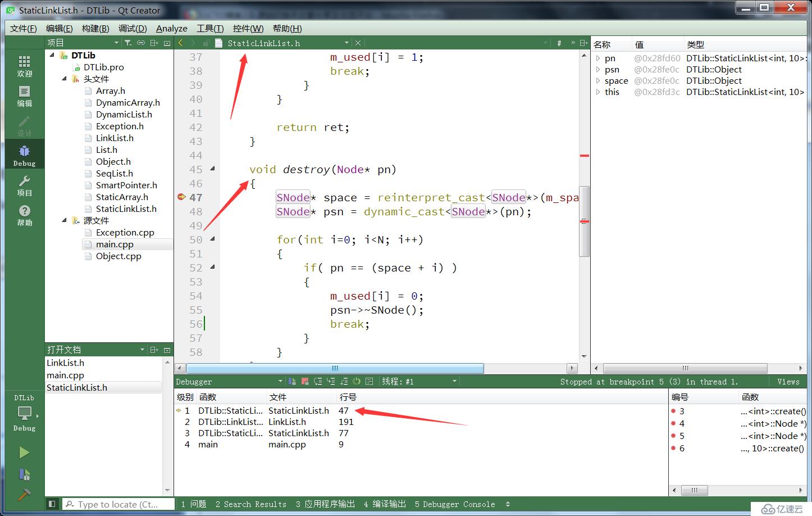This screenshot has height=516, width=812.
Task: Open the Analyze menu
Action: 172,28
